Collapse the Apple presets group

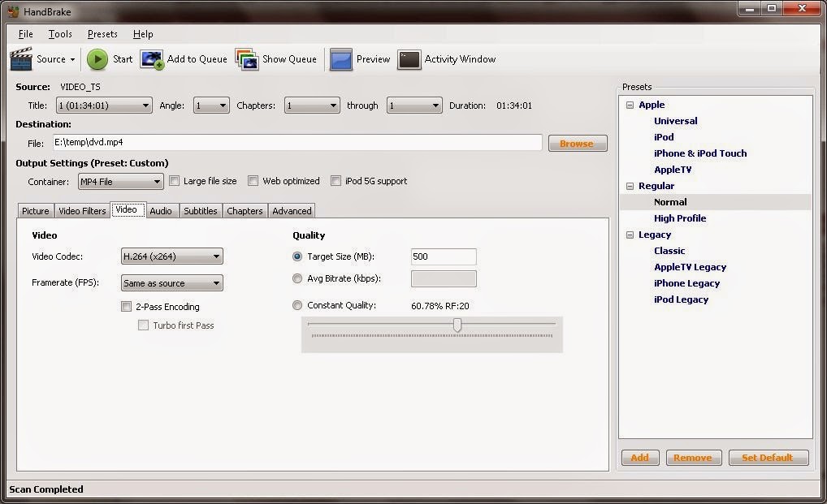(x=630, y=105)
